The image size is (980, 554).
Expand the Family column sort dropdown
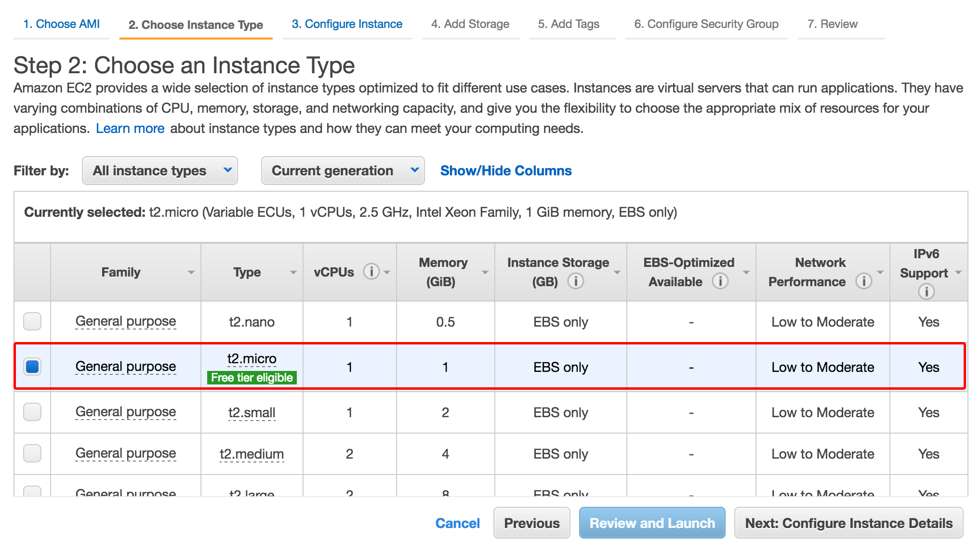[x=192, y=272]
